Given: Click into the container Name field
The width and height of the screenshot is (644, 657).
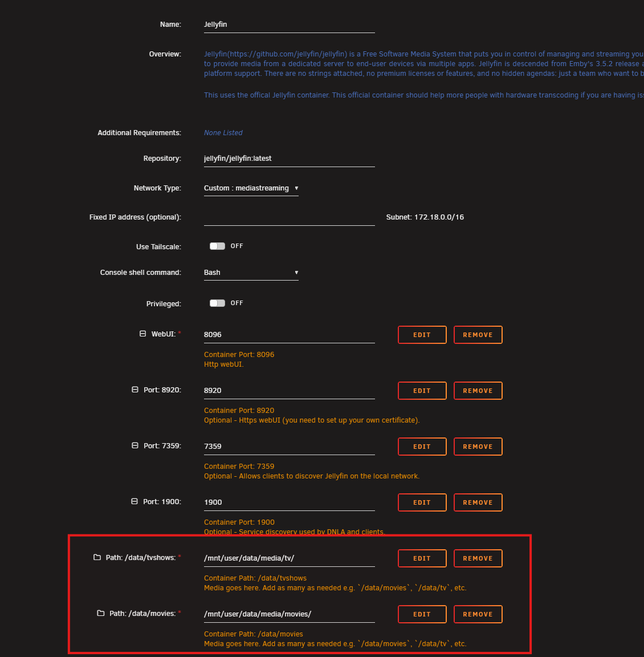Looking at the screenshot, I should pyautogui.click(x=289, y=25).
